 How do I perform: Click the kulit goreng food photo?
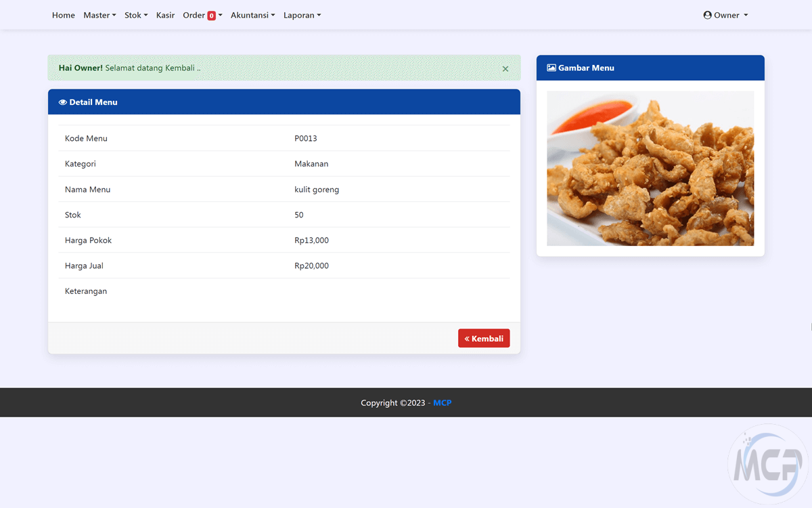650,168
